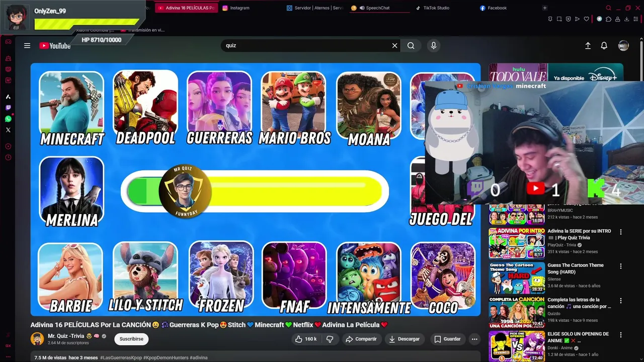Open YouTube notifications bell
This screenshot has width=644, height=362.
tap(604, 46)
